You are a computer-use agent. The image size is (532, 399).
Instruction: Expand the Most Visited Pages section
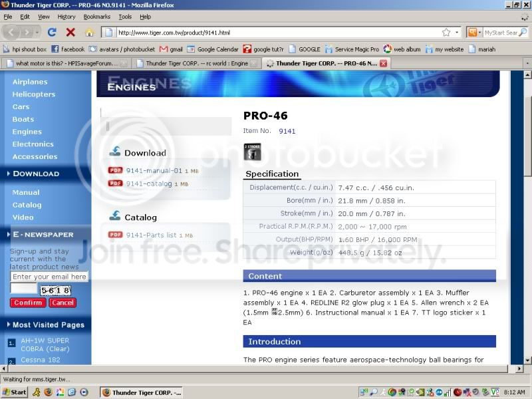[46, 325]
